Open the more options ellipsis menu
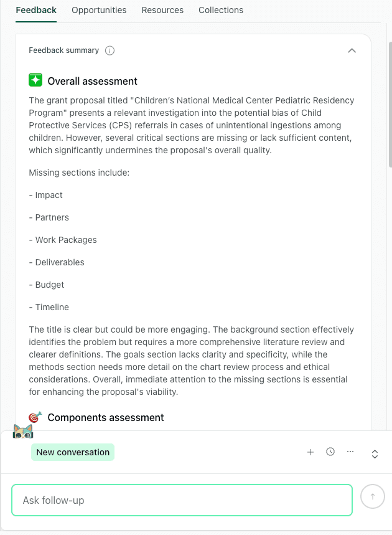 pyautogui.click(x=350, y=452)
